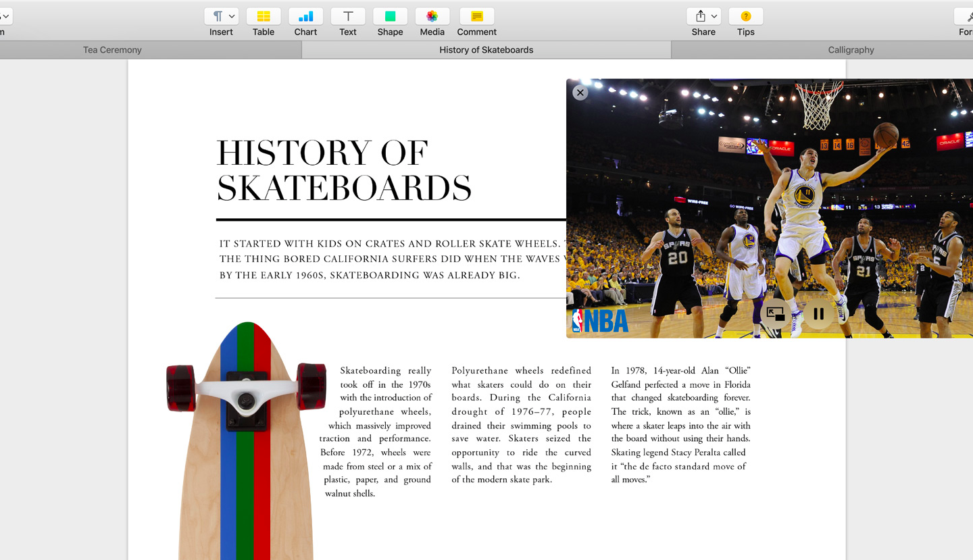Select the skateboard image in the document
This screenshot has width=973, height=560.
coord(246,440)
